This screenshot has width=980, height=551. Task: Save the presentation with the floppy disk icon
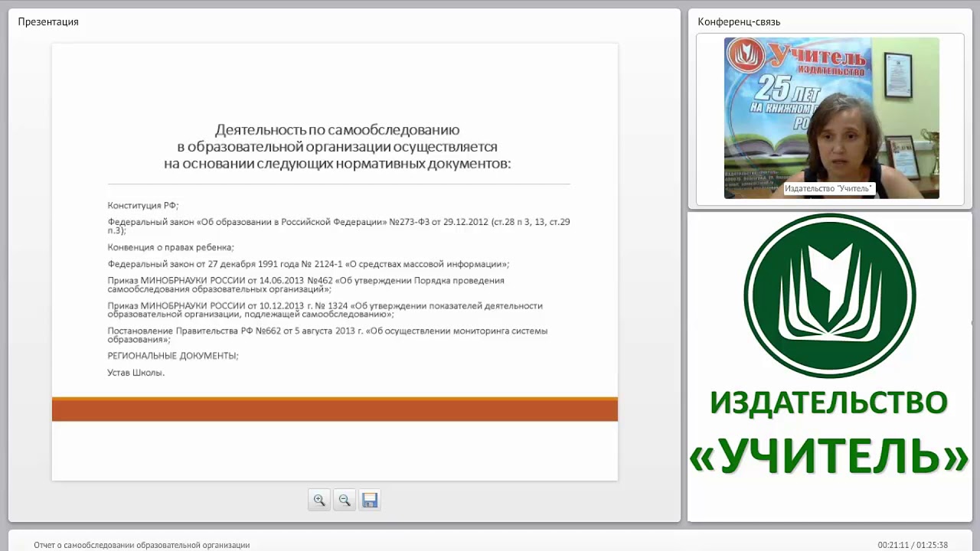pyautogui.click(x=370, y=500)
